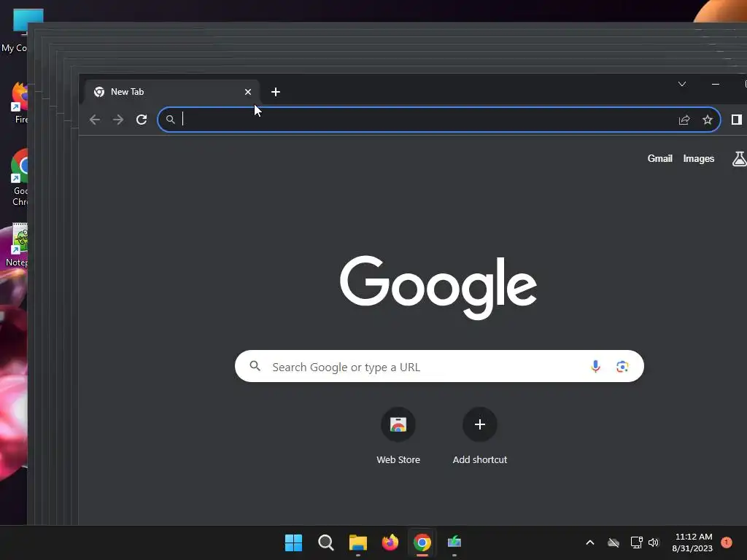
Task: Open the volume control tray icon
Action: [x=654, y=542]
